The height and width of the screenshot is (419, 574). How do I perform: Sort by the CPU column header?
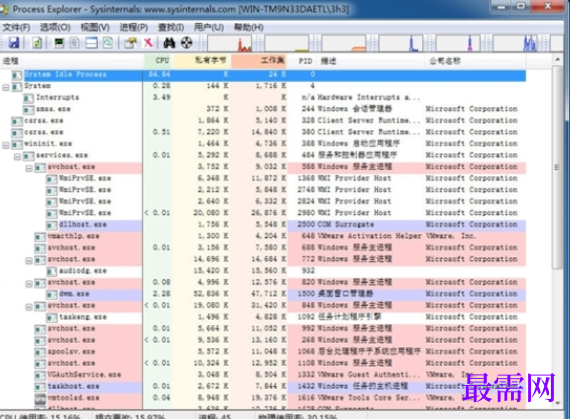159,61
